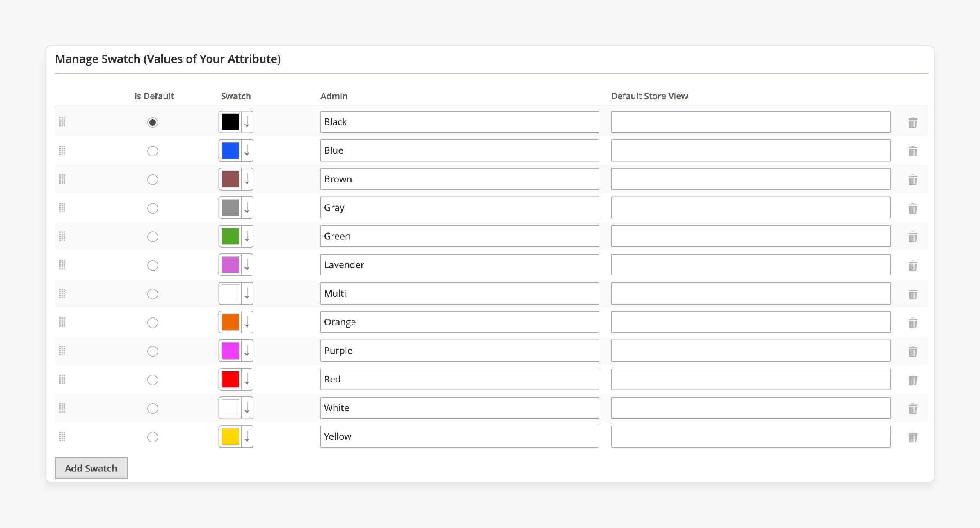This screenshot has width=980, height=528.
Task: Click the Admin field containing Lavender
Action: (x=459, y=265)
